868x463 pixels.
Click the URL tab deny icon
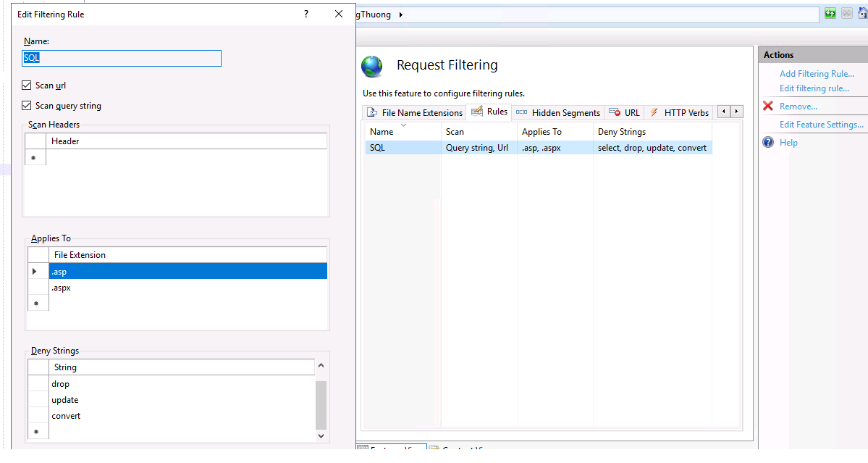click(615, 112)
